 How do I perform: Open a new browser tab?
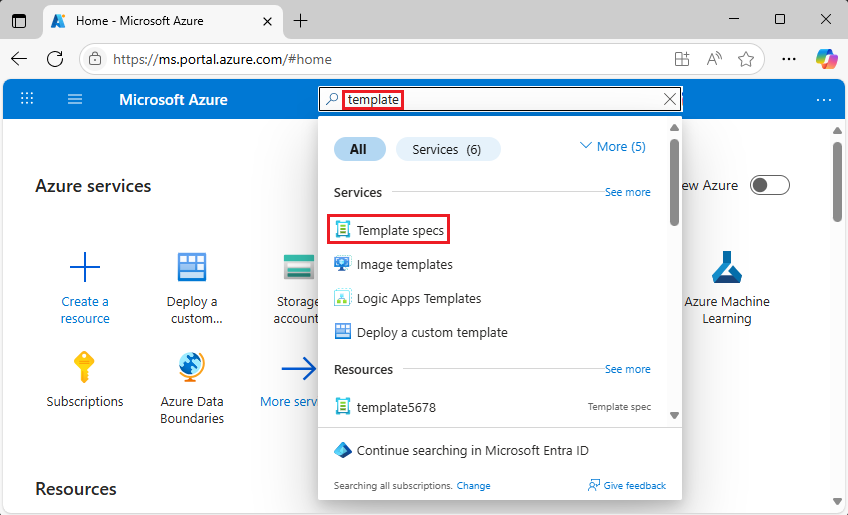pos(300,21)
